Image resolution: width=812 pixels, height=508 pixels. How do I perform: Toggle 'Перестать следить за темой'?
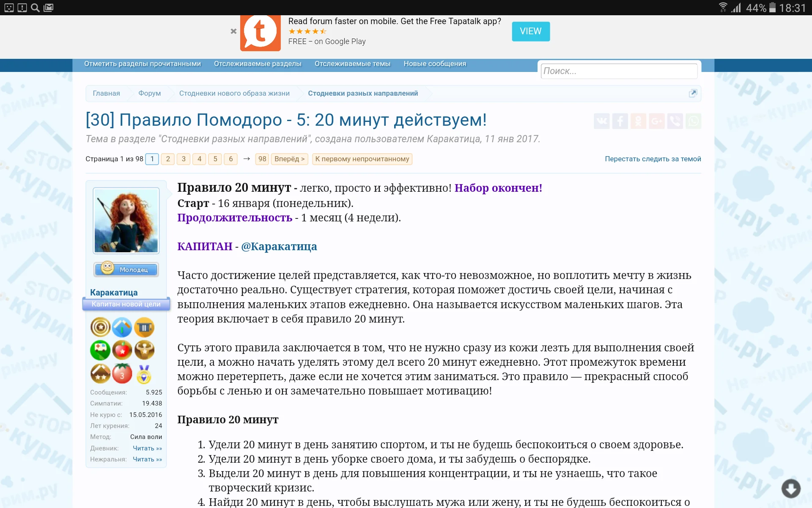click(653, 159)
